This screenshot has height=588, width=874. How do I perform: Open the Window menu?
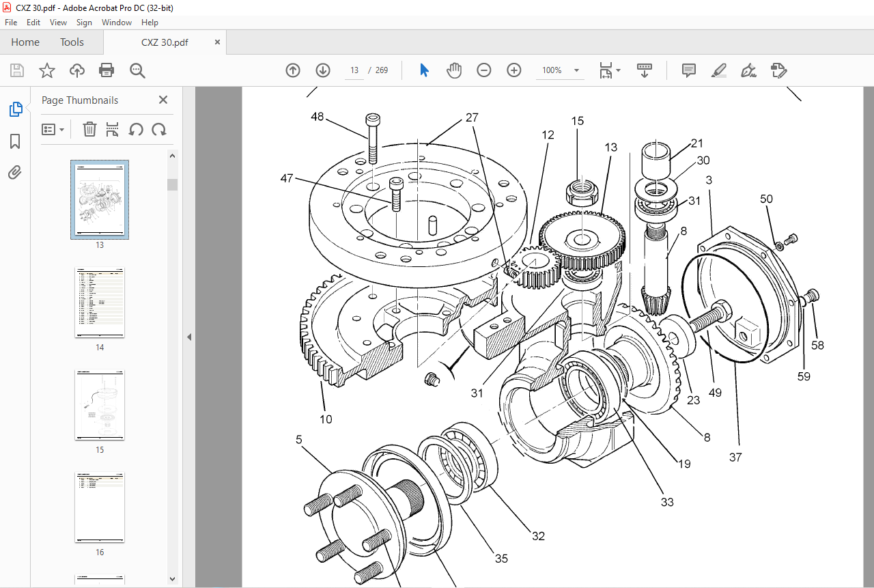(x=117, y=23)
